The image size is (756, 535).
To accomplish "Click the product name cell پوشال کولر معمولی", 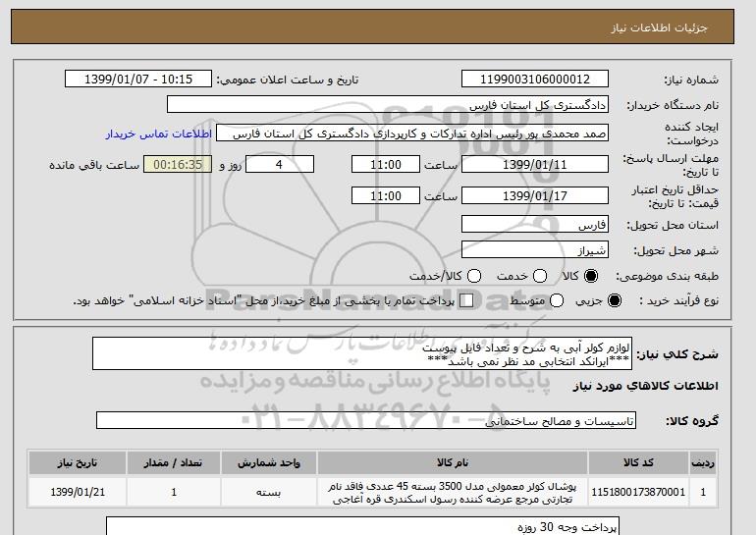I will point(453,492).
